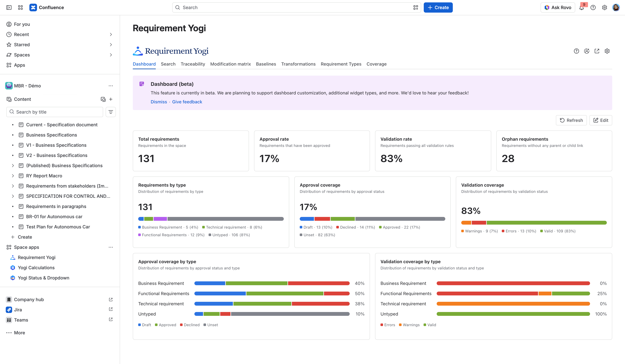
Task: Click the Requirement Yogi user account icon
Action: [587, 51]
